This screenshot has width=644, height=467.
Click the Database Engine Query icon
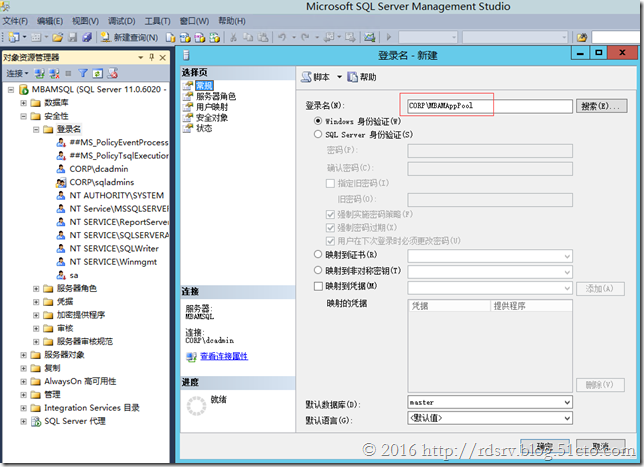(x=170, y=37)
